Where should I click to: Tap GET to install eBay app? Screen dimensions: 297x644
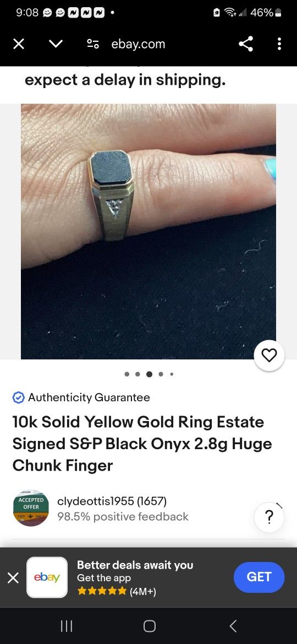click(x=259, y=577)
